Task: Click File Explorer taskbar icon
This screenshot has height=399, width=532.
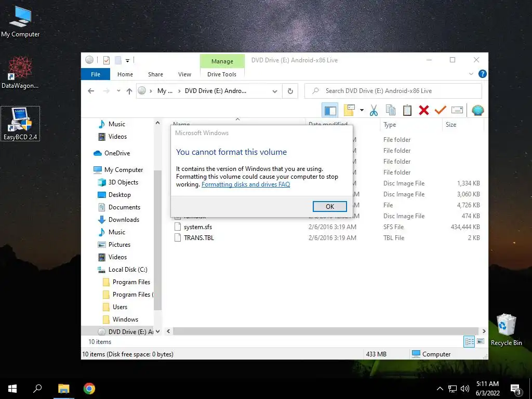Action: click(63, 389)
